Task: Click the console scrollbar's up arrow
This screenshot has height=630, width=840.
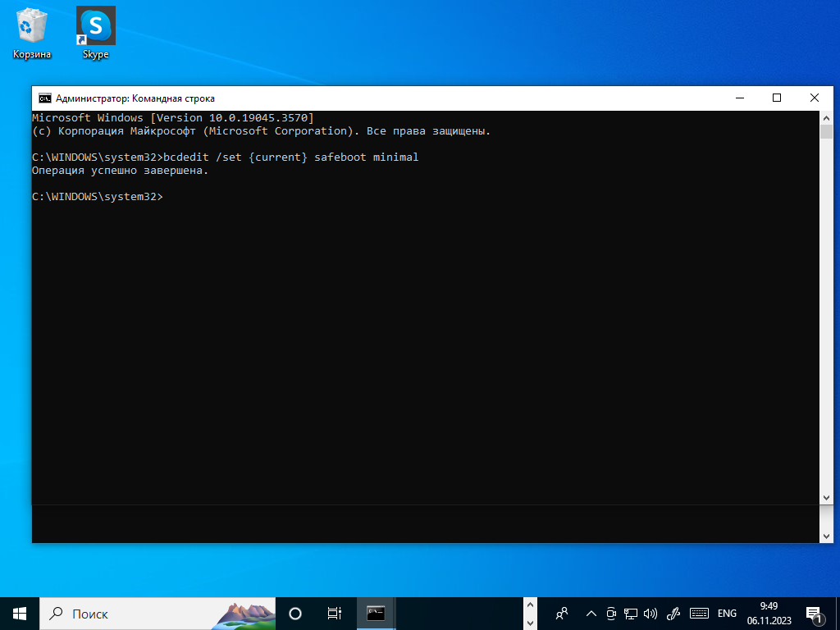Action: pyautogui.click(x=826, y=118)
